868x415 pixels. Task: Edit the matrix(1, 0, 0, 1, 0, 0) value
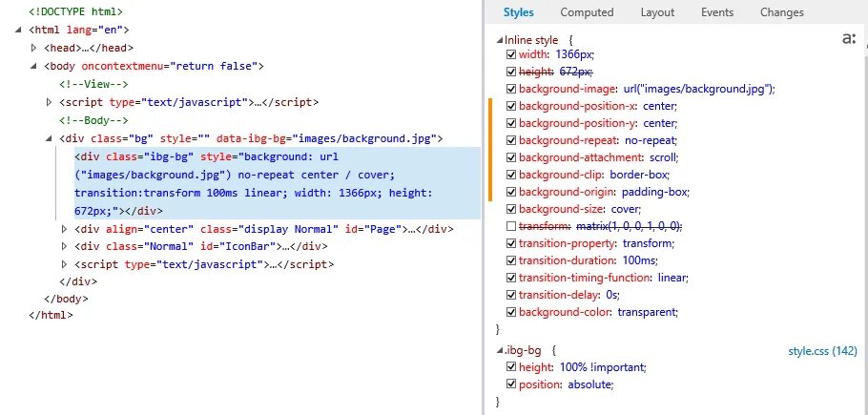click(x=628, y=226)
